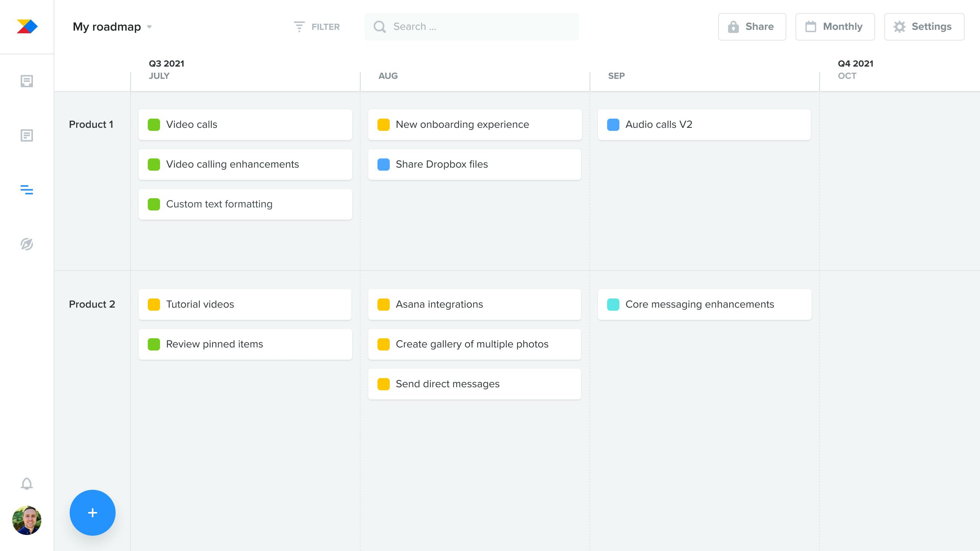Click the My roadmap title
980x551 pixels.
tap(107, 27)
